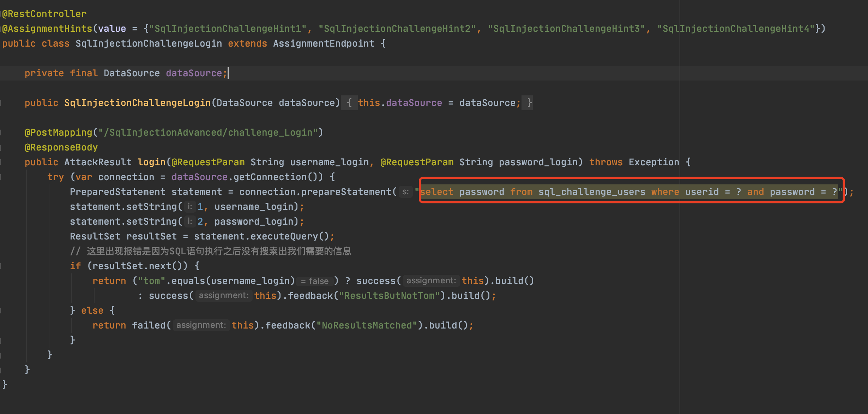
Task: Click the 'i:' hint before index 2
Action: [190, 221]
